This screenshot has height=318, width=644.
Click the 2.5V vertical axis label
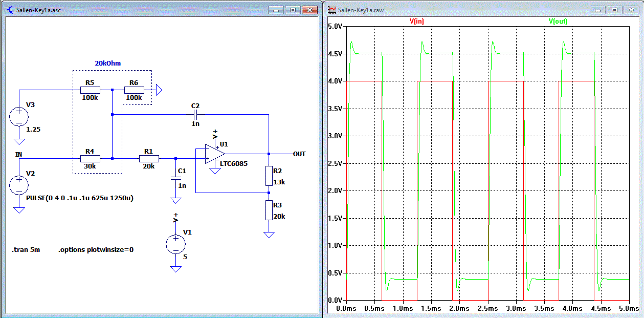coord(335,163)
